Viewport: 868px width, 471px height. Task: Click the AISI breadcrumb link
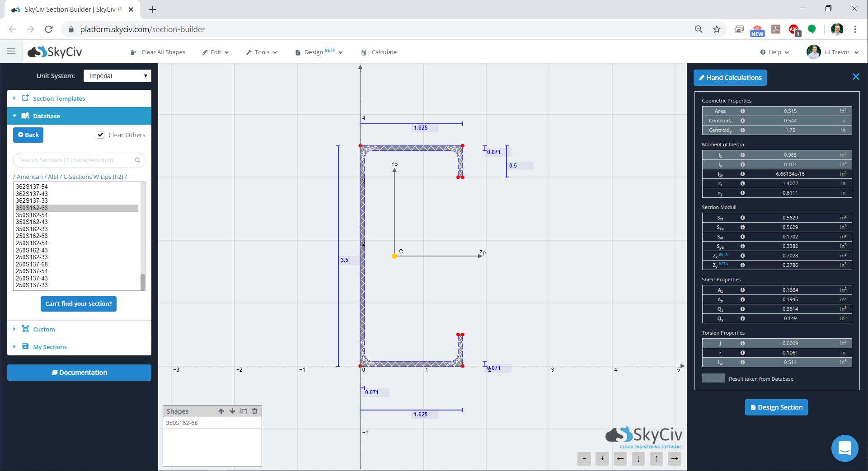[53, 177]
